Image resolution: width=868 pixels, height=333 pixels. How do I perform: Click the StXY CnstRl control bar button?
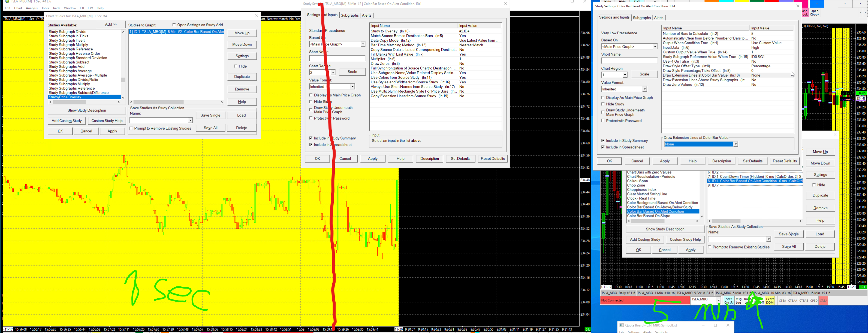[x=729, y=301]
